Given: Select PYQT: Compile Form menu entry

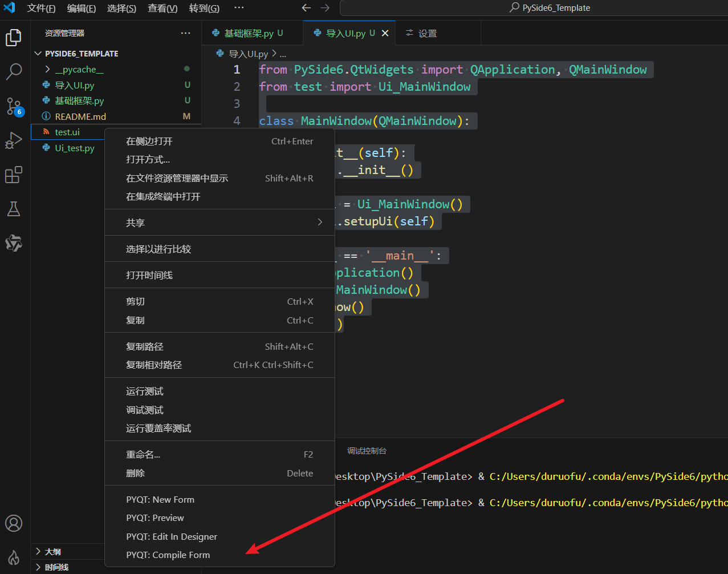Looking at the screenshot, I should click(x=168, y=555).
